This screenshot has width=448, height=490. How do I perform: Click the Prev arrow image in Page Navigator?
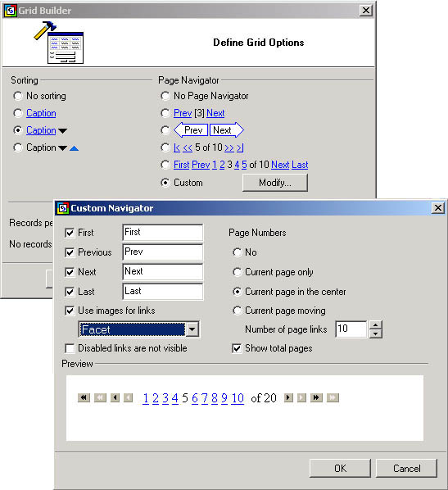[191, 130]
